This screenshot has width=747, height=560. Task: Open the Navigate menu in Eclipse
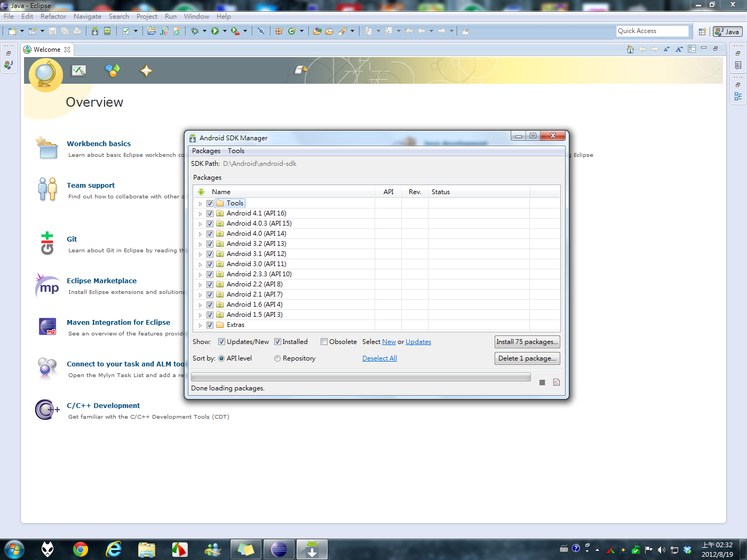pyautogui.click(x=88, y=17)
